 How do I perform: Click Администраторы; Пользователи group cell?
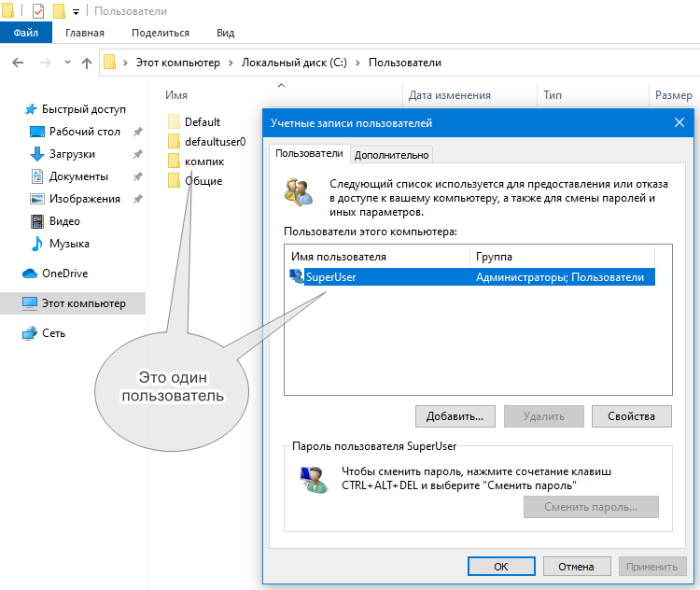560,277
